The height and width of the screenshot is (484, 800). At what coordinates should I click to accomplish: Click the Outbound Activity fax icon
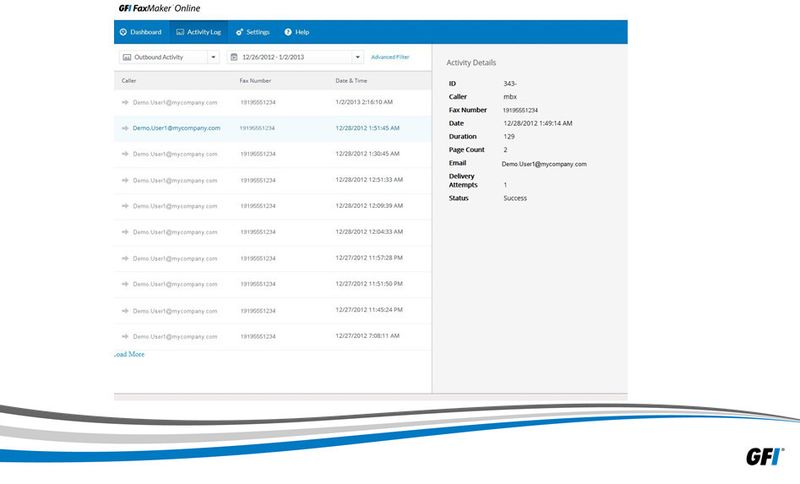click(x=127, y=57)
